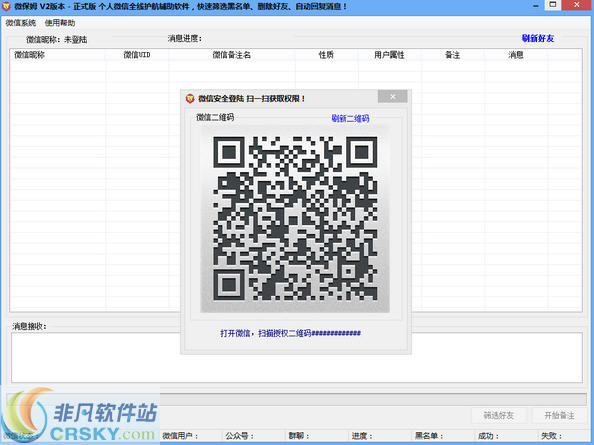
Task: Click the 成功 status bar entry
Action: pos(488,436)
